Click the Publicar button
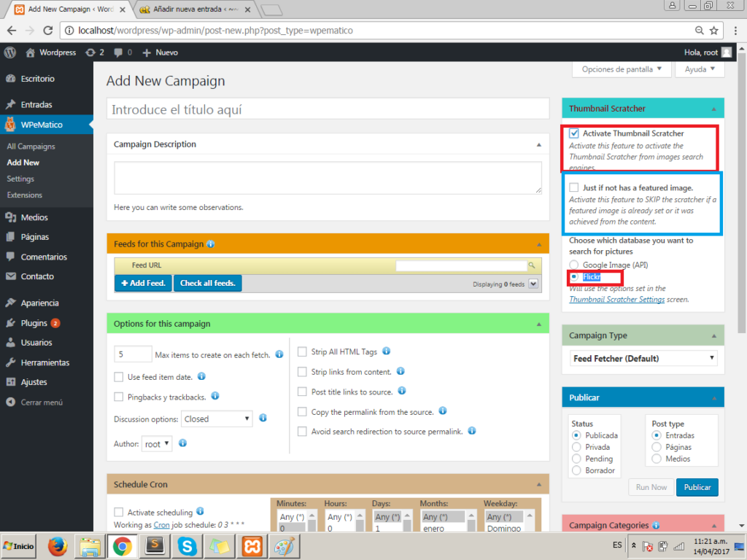This screenshot has width=747, height=560. (x=697, y=487)
